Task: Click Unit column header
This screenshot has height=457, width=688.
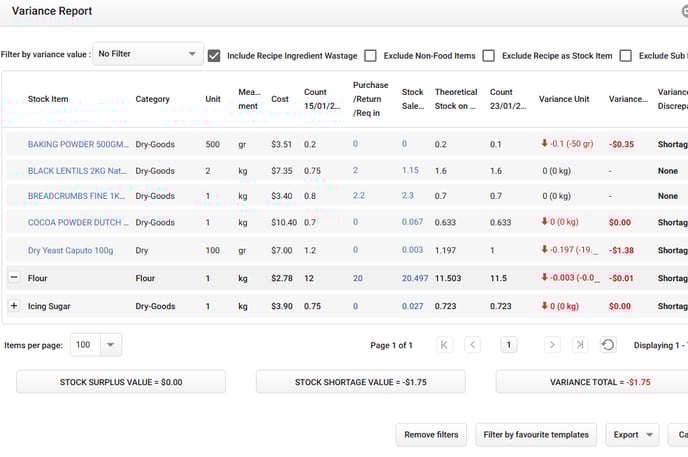Action: click(213, 99)
